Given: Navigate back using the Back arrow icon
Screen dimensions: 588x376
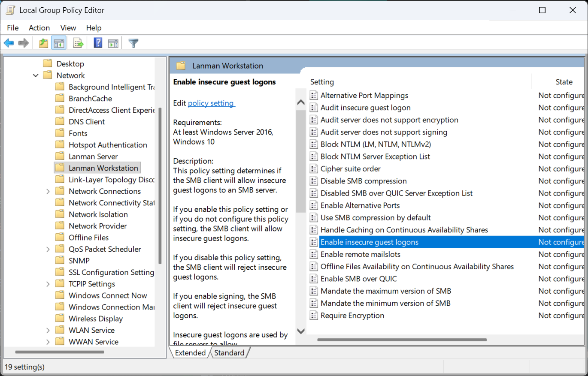Looking at the screenshot, I should coord(9,42).
